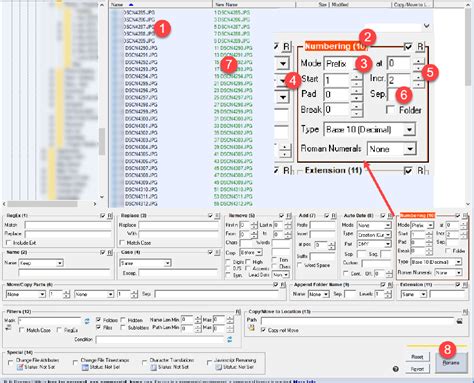This screenshot has height=383, width=474.
Task: Open the More Info link in status bar
Action: pos(304,381)
